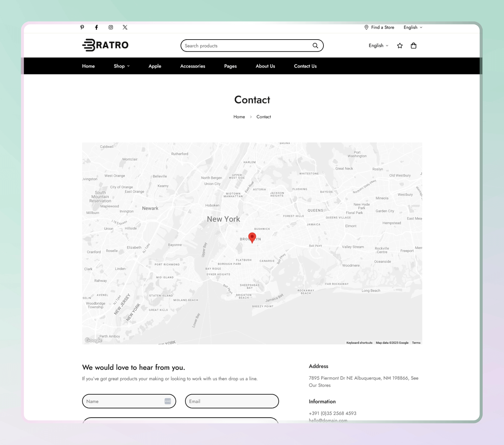Open the map Terms link
The width and height of the screenshot is (504, 445).
click(416, 343)
